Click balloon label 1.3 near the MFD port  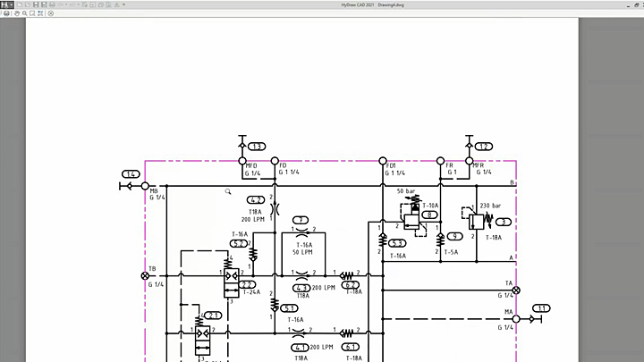tap(257, 147)
